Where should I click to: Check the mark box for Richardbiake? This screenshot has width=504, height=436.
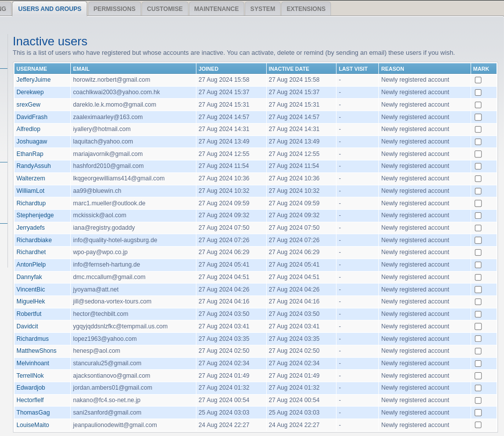coord(478,240)
